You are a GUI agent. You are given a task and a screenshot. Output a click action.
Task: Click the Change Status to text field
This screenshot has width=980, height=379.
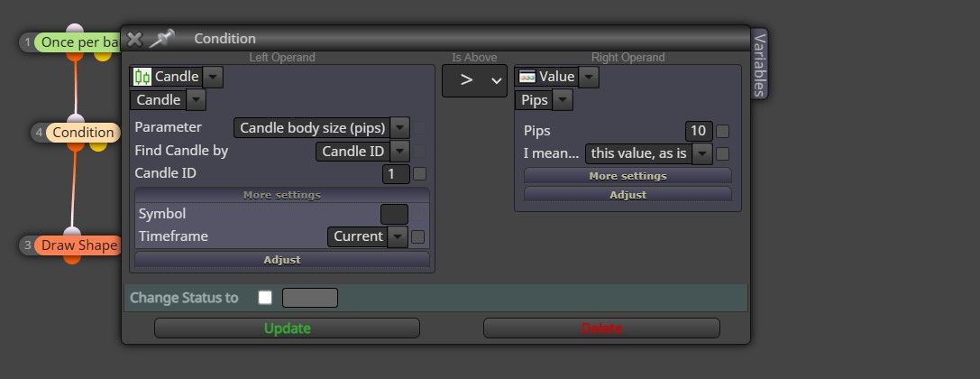310,298
